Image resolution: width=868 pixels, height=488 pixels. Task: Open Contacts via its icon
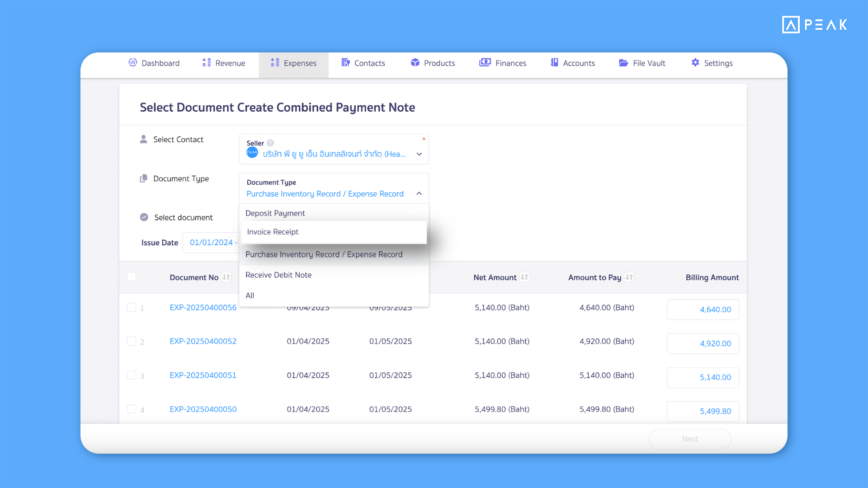(x=345, y=63)
